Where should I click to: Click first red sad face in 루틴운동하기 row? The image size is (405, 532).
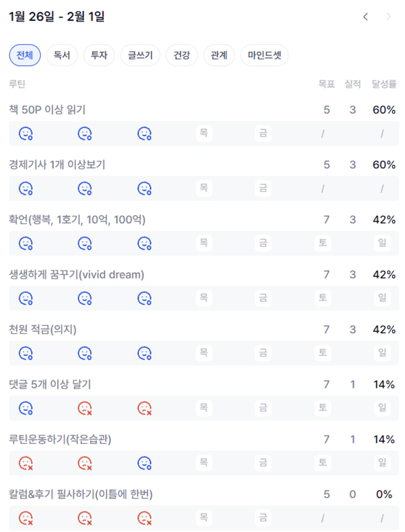25,462
